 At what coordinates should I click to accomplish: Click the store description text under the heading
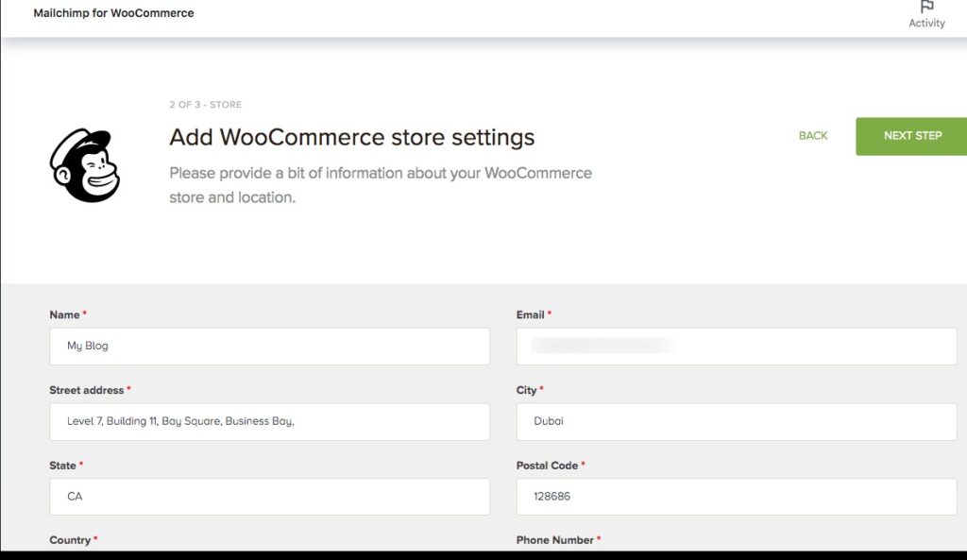pos(380,184)
